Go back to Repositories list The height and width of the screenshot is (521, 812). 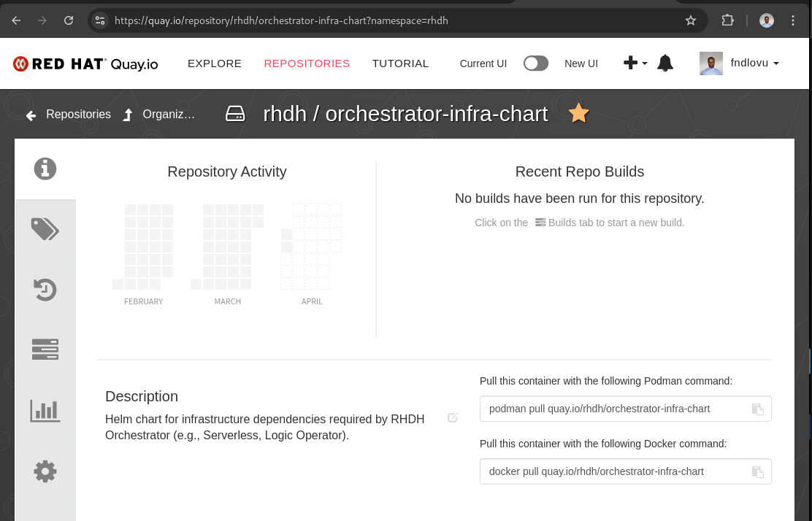[x=69, y=115]
